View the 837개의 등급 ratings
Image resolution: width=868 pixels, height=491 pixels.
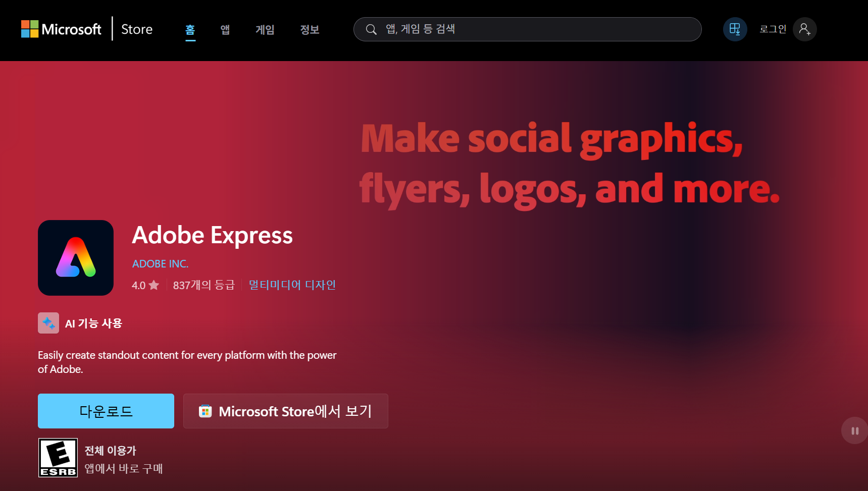coord(204,285)
